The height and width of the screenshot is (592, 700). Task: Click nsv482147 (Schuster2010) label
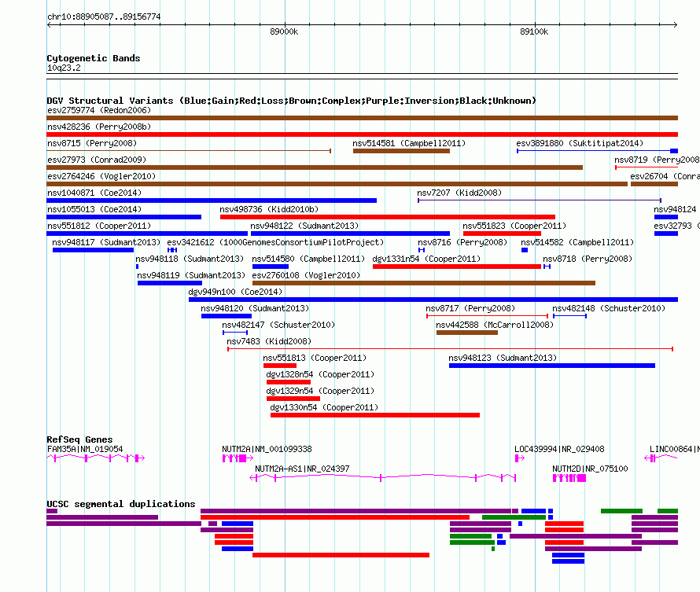pyautogui.click(x=278, y=325)
